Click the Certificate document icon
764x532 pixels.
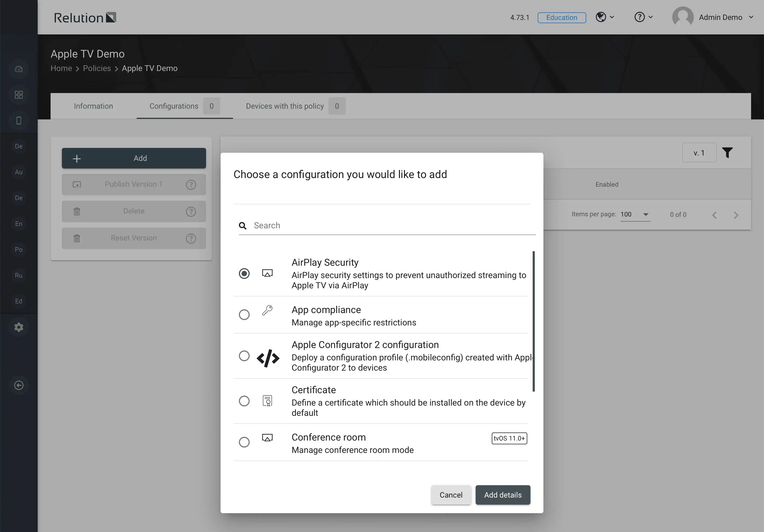click(x=267, y=400)
